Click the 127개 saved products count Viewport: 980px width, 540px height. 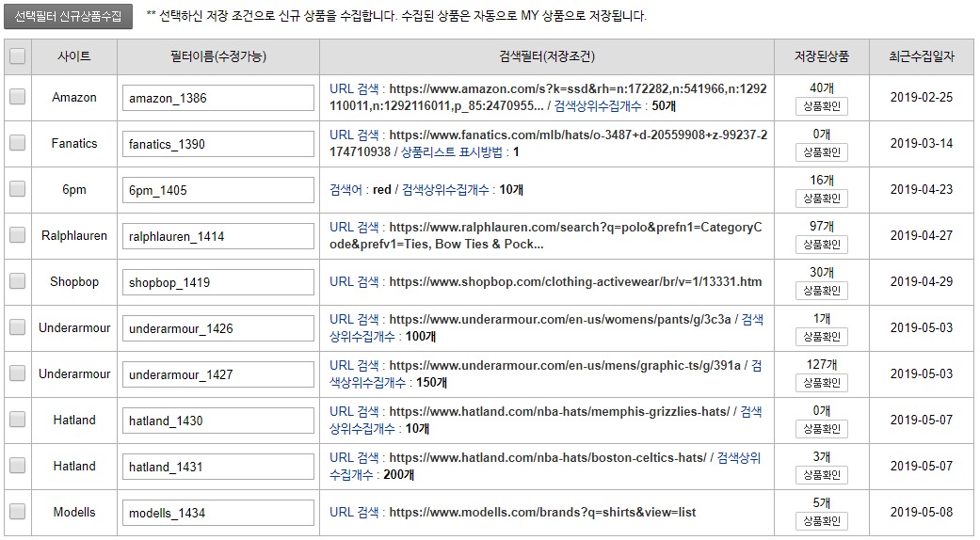click(821, 365)
